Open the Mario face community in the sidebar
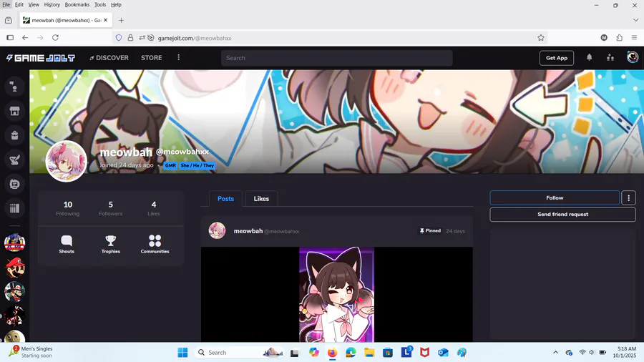This screenshot has width=644, height=362. tap(14, 268)
